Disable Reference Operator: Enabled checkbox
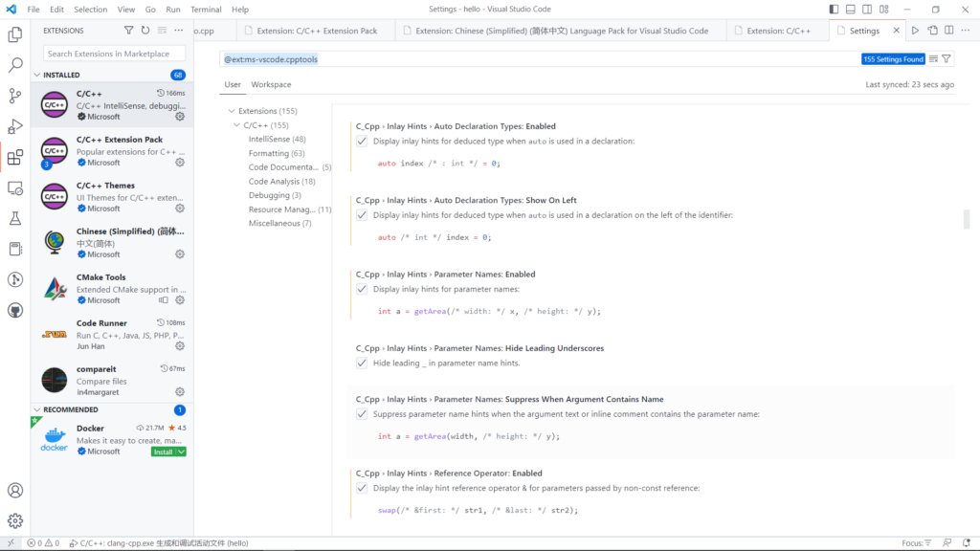The image size is (980, 551). (362, 488)
